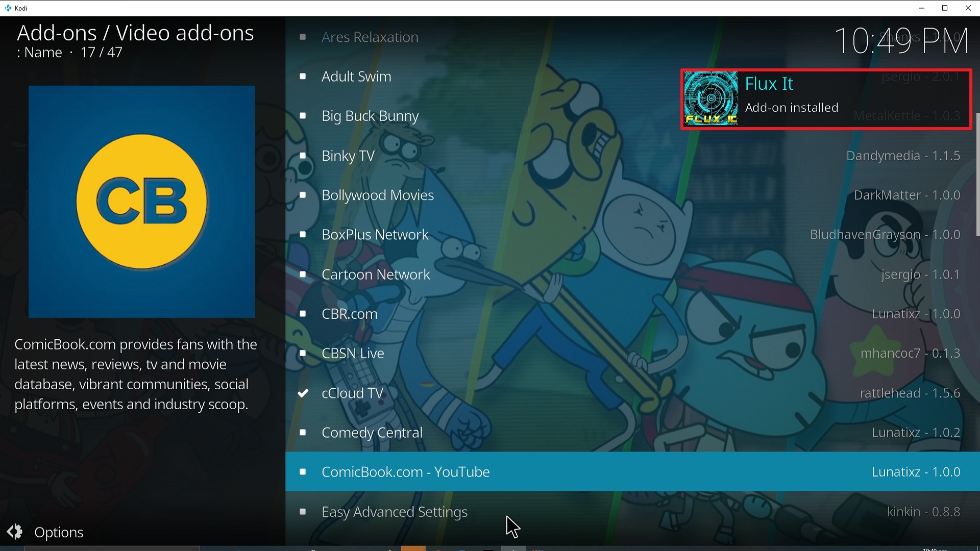Click bullet marker beside Adult Swim

coord(303,77)
